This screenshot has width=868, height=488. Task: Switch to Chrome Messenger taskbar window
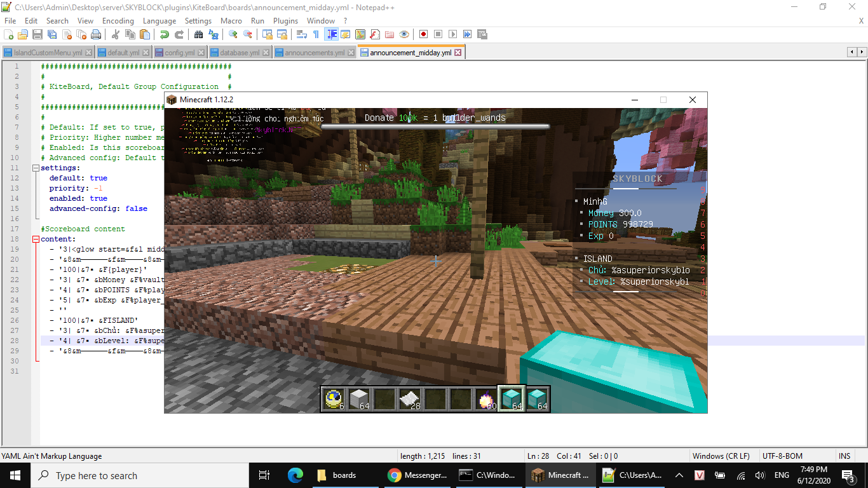(x=418, y=475)
